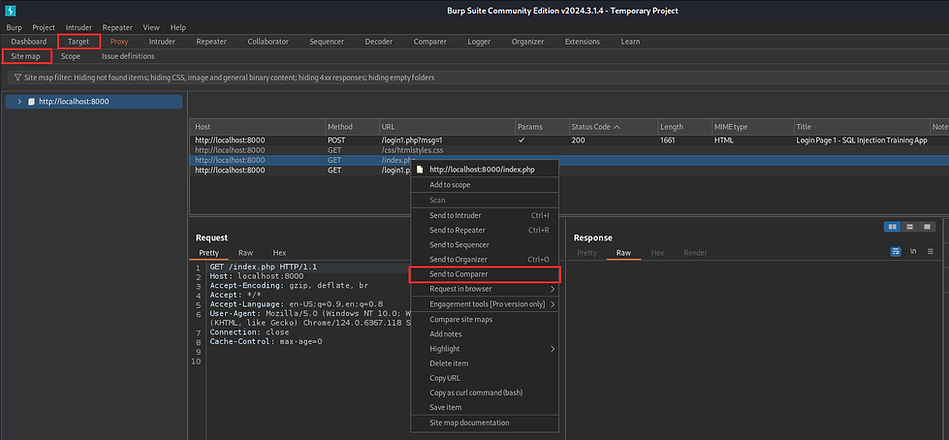
Task: Select the Render tab in the Response panel
Action: 695,253
